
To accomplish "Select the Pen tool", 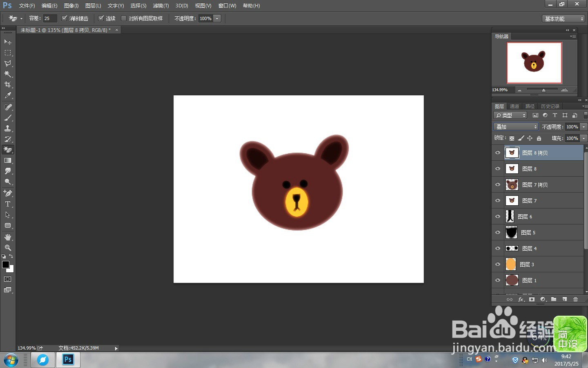I will click(x=8, y=193).
